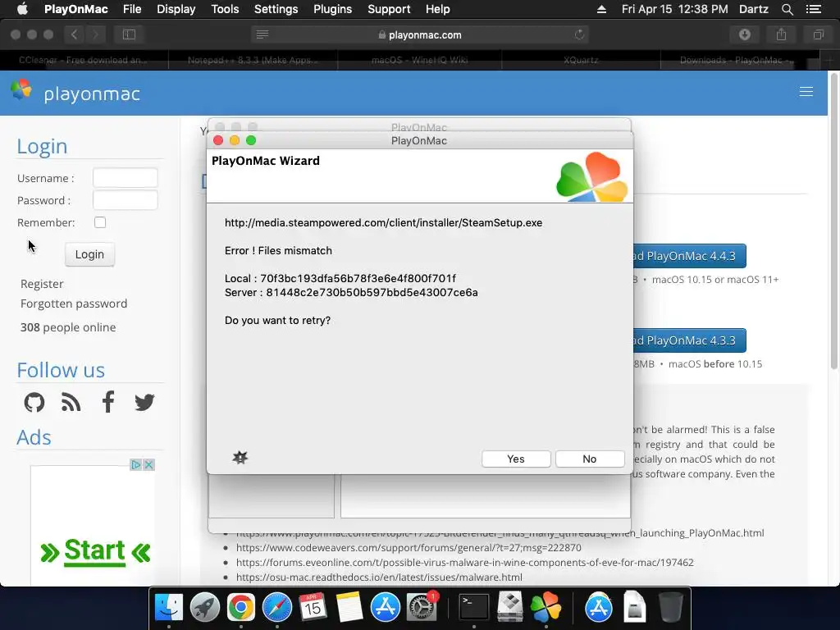Open the Support menu
Screen dimensions: 840x630
389,9
